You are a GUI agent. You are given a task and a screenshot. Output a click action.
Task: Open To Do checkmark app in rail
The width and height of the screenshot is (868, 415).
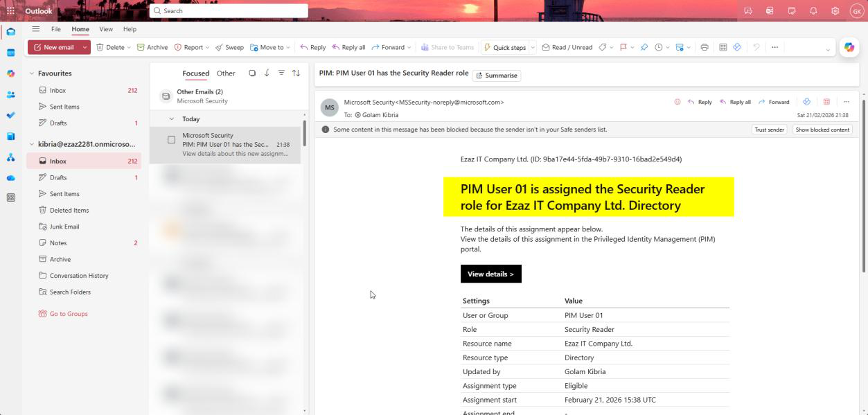[x=10, y=115]
